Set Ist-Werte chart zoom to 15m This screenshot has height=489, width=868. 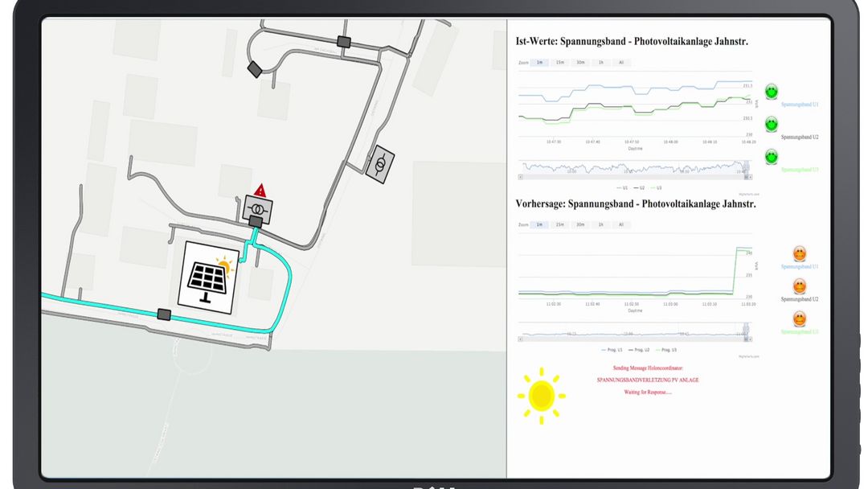pos(560,62)
